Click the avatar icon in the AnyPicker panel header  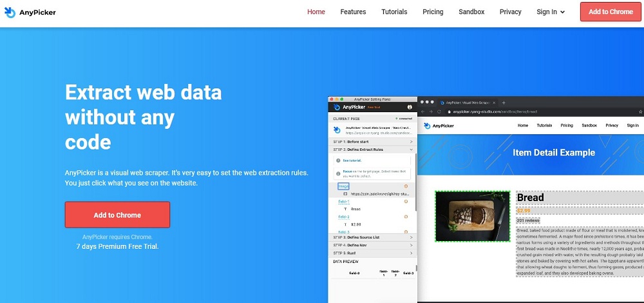(x=410, y=107)
